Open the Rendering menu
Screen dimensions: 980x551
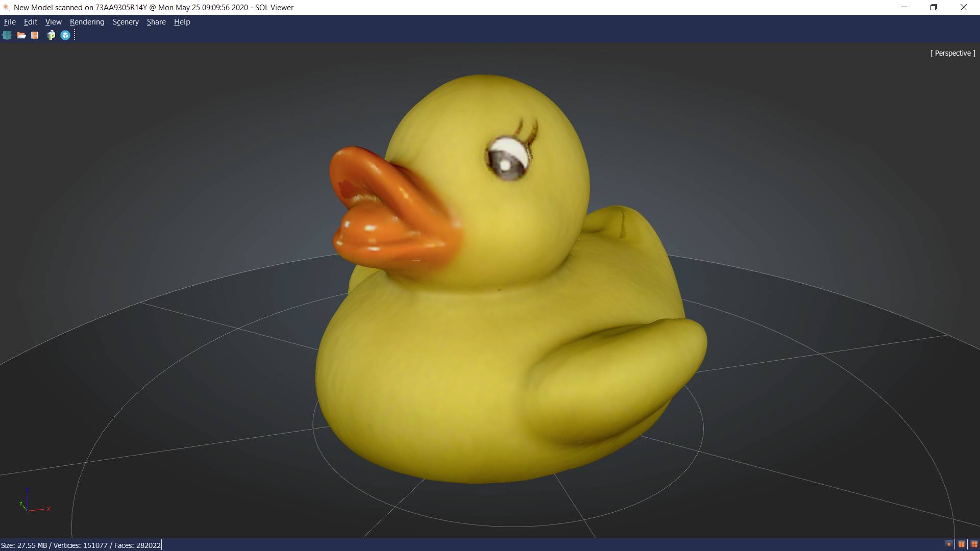(86, 21)
